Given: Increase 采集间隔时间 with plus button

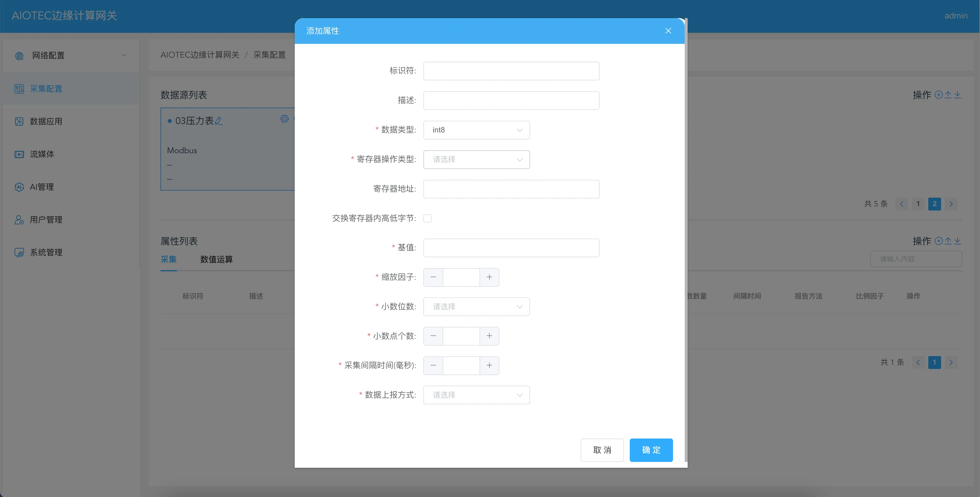Looking at the screenshot, I should (x=489, y=366).
